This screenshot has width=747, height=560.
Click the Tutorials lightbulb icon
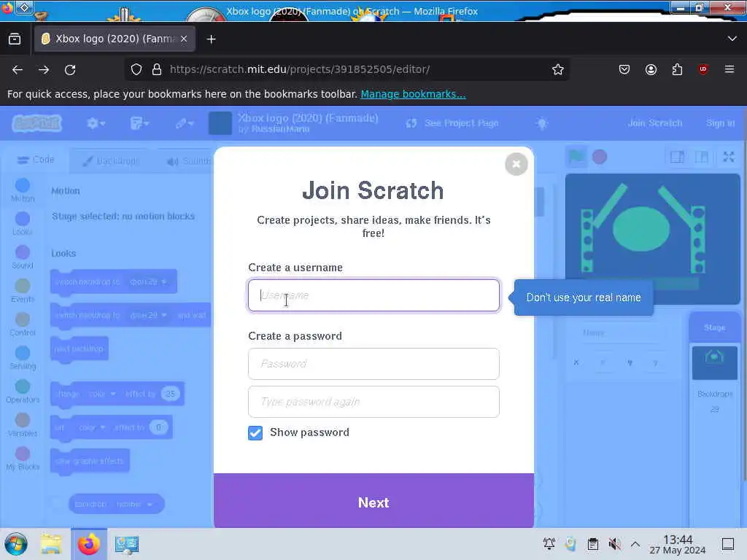542,123
